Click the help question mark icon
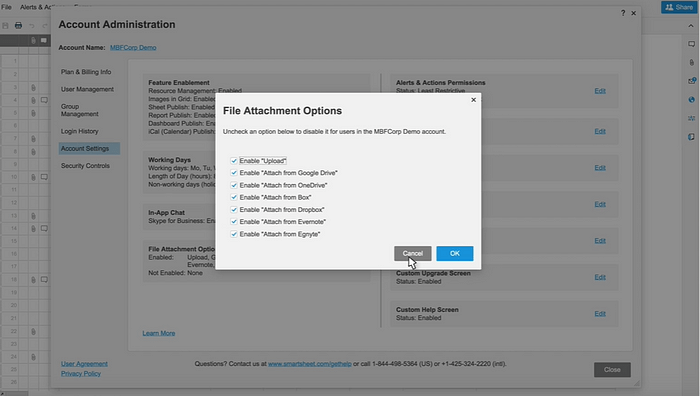 623,13
